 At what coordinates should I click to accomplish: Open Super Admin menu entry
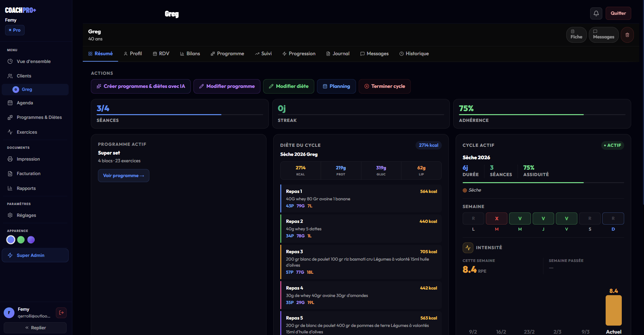tap(35, 256)
